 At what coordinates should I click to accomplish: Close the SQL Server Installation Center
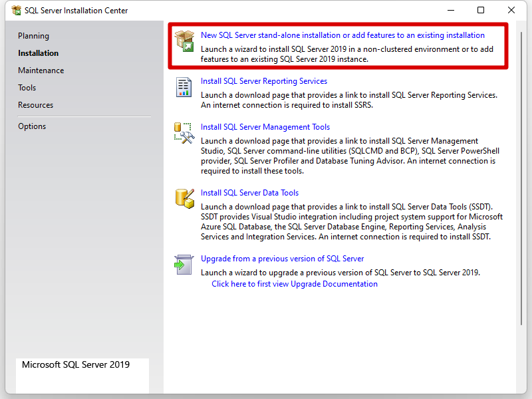511,10
